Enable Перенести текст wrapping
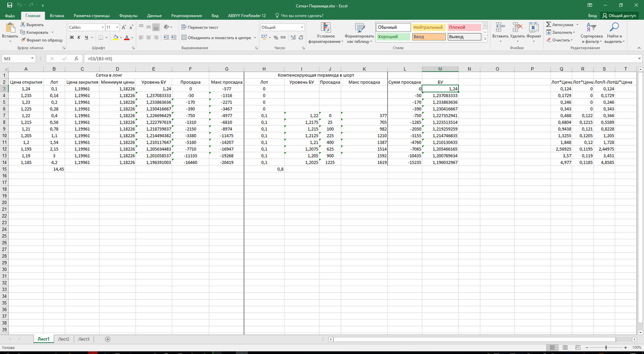The image size is (644, 354). [200, 27]
